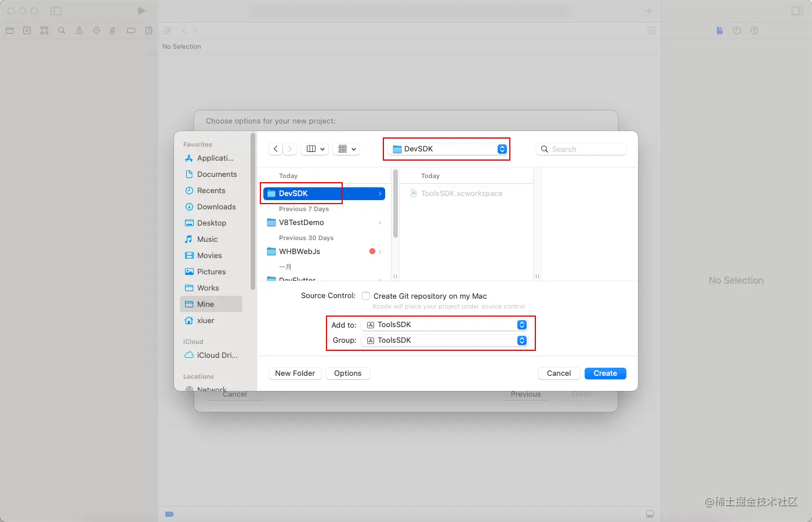This screenshot has height=522, width=812.
Task: Show the History inspector clock icon
Action: coord(737,31)
